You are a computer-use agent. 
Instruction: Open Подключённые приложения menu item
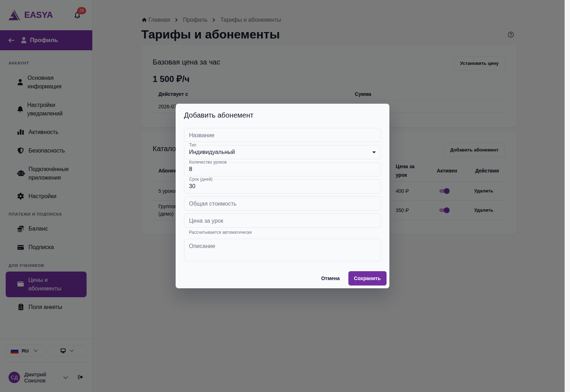click(x=46, y=174)
